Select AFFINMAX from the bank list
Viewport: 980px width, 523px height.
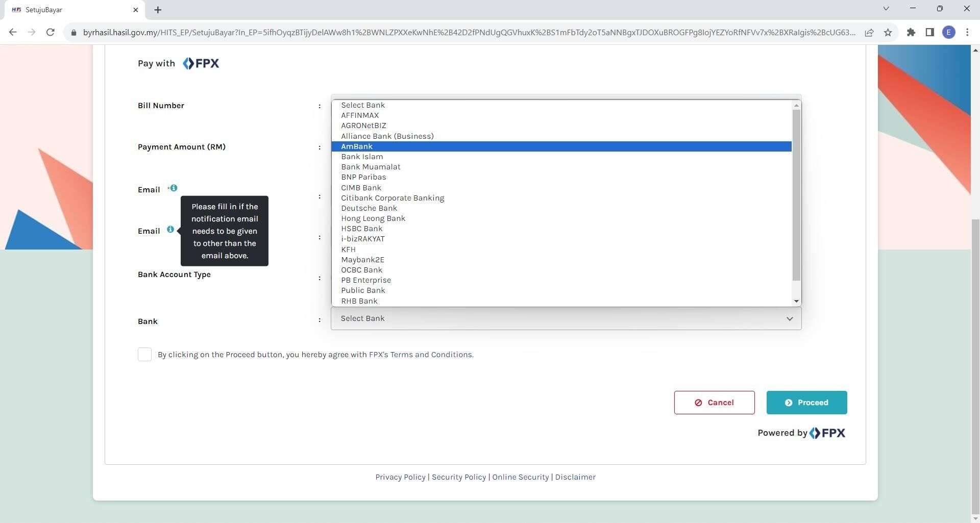(561, 115)
